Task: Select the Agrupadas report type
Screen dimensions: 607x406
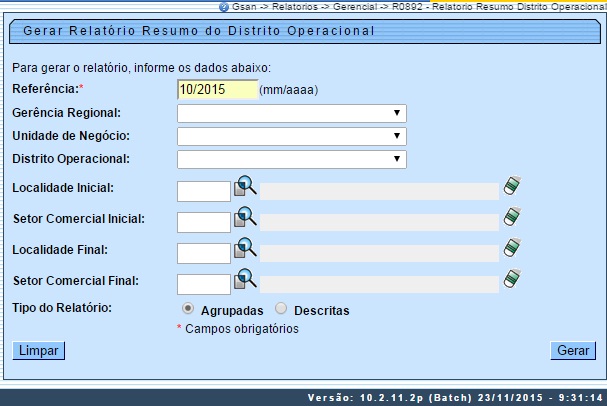Action: [x=188, y=310]
